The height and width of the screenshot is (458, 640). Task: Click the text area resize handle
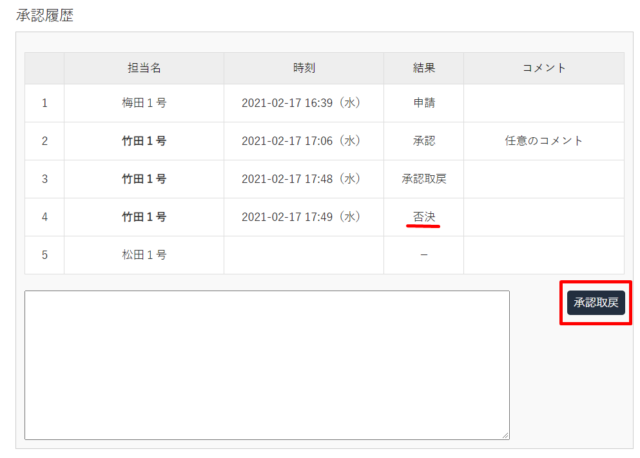click(505, 435)
